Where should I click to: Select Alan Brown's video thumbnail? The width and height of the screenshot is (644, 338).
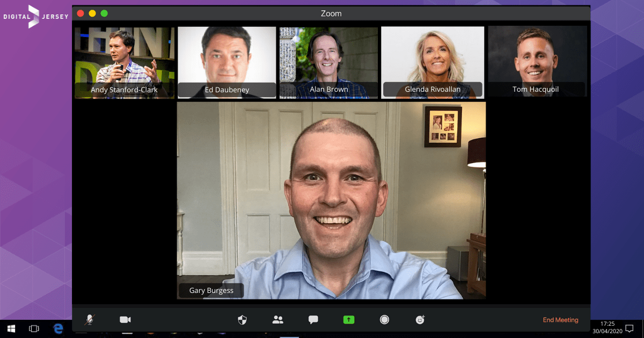click(328, 62)
